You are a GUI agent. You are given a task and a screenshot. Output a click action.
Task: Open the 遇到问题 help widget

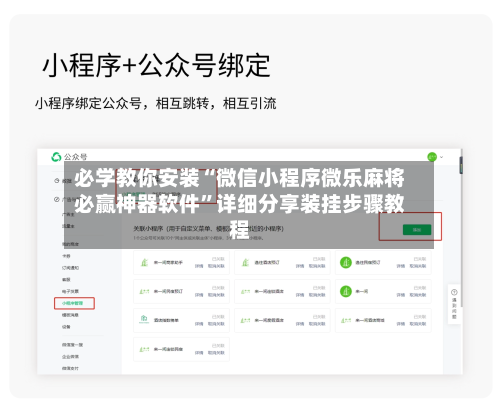click(454, 304)
